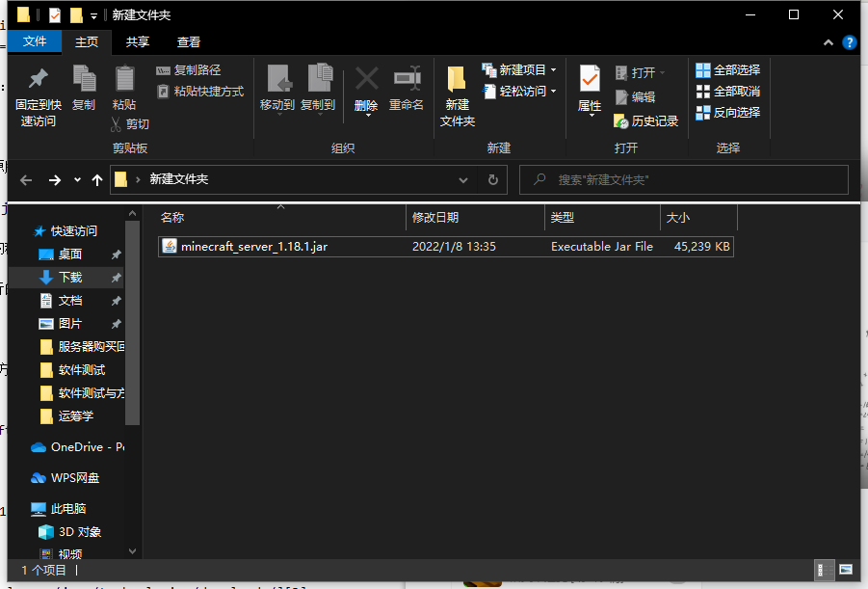Click Invert selection (反向选择)

tap(728, 113)
